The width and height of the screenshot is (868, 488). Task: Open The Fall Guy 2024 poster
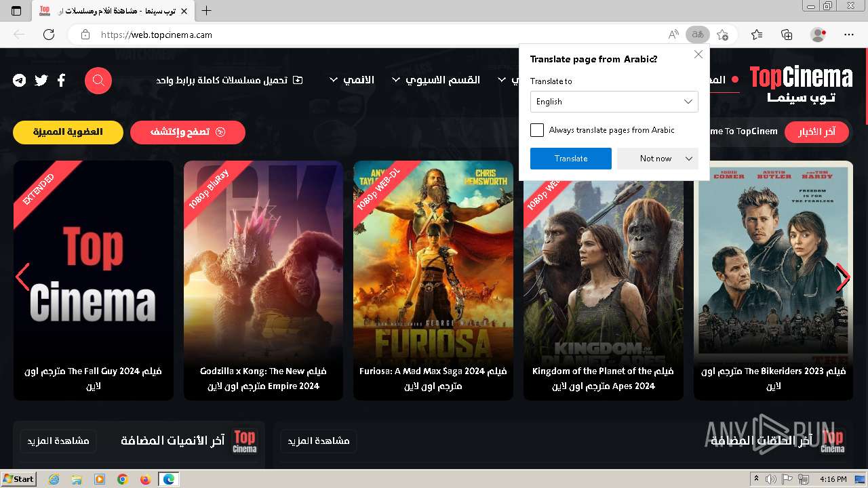click(x=94, y=280)
